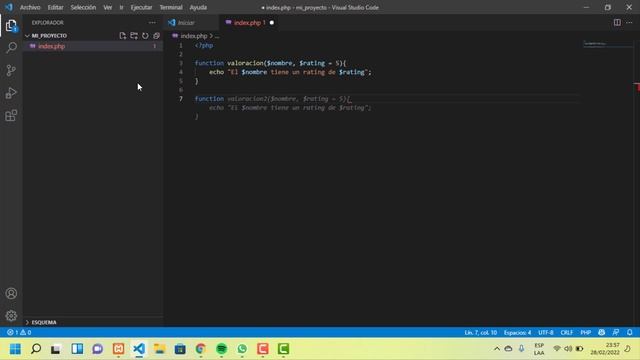Open the Ejecutar menu
Viewport: 640px width, 360px height.
(141, 7)
